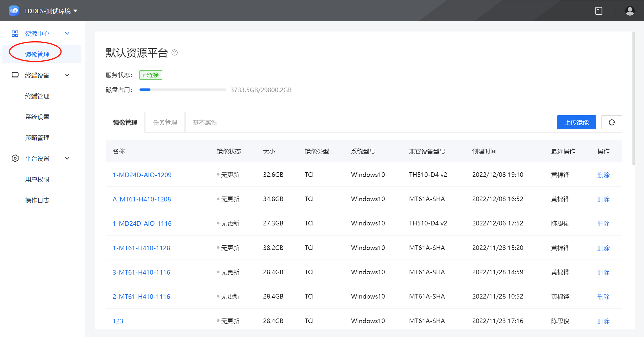Viewport: 644px width, 337px height.
Task: Delete image 1-MT61-H410-1128
Action: [603, 248]
